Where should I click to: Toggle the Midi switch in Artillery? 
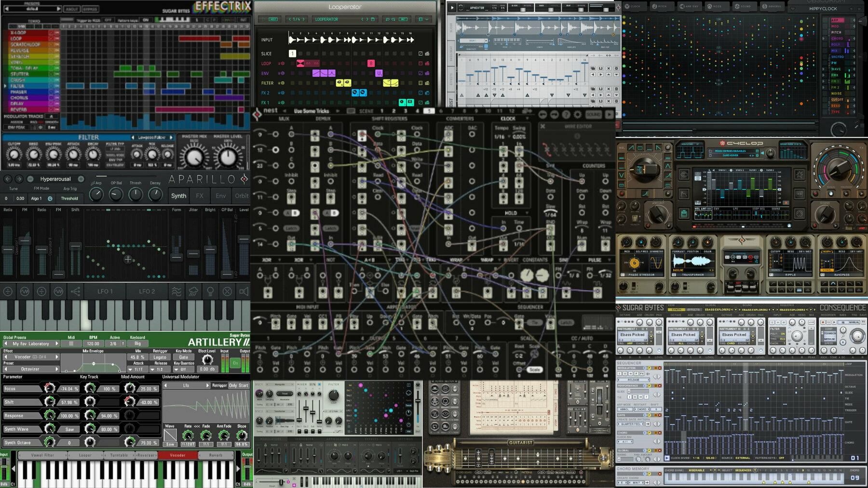click(x=71, y=343)
